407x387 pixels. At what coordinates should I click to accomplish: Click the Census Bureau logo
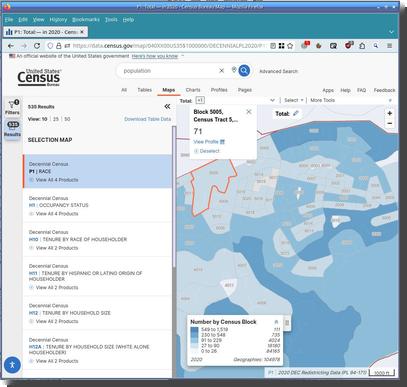39,78
